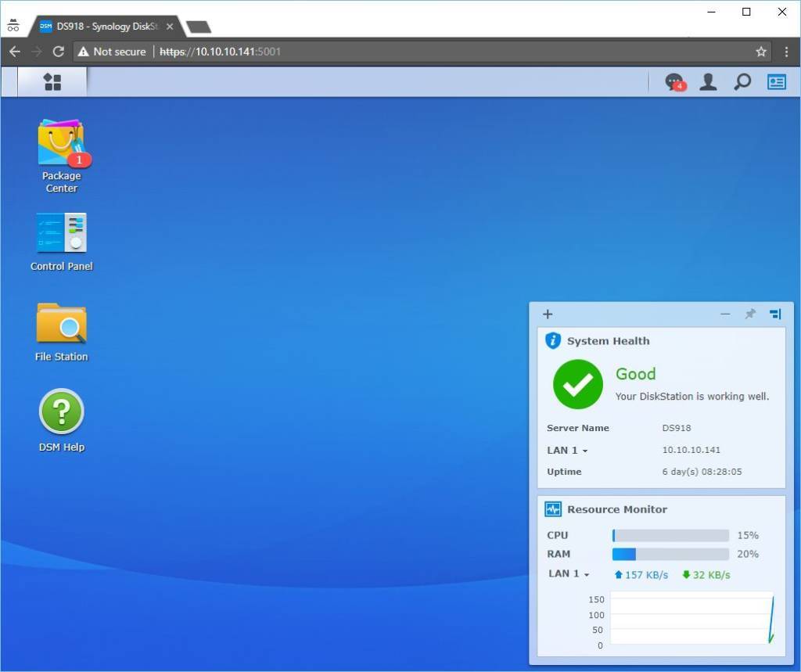Image resolution: width=801 pixels, height=672 pixels.
Task: Open System Health widget title
Action: (608, 341)
